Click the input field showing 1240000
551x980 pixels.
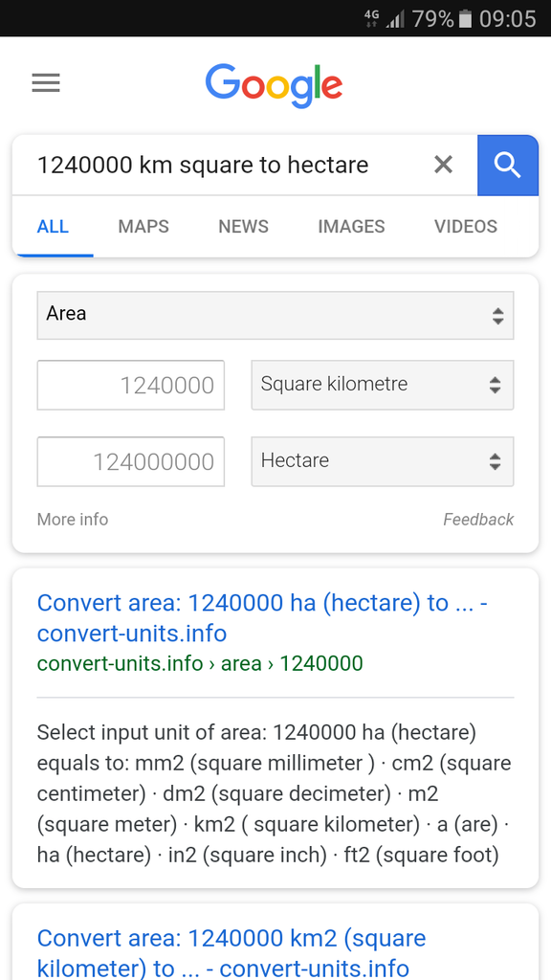tap(130, 385)
